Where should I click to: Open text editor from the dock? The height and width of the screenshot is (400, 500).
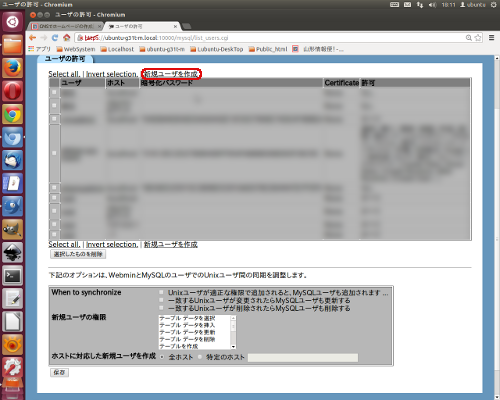[12, 298]
